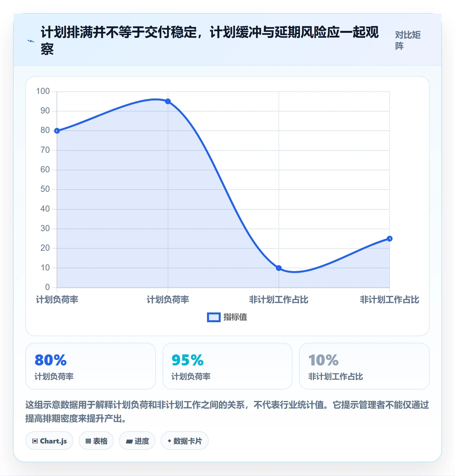Select the data point at value 10
This screenshot has height=476, width=455.
coord(279,268)
